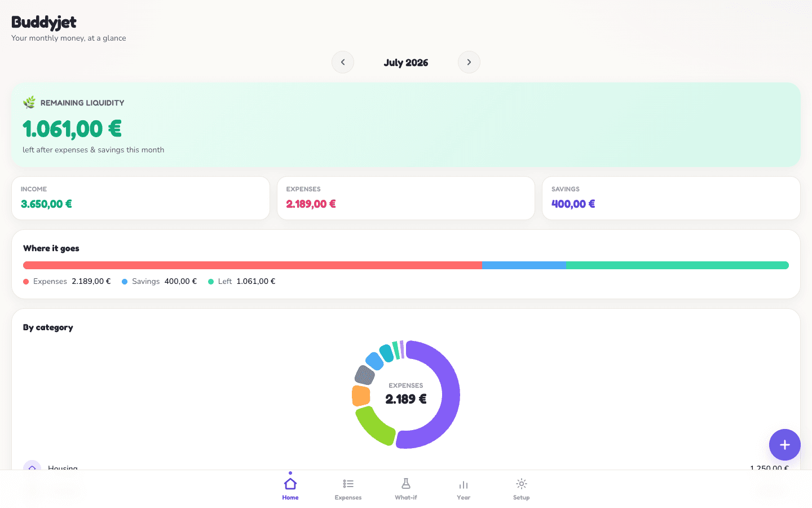The width and height of the screenshot is (812, 508).
Task: Click the purple plus add button
Action: pos(785,445)
